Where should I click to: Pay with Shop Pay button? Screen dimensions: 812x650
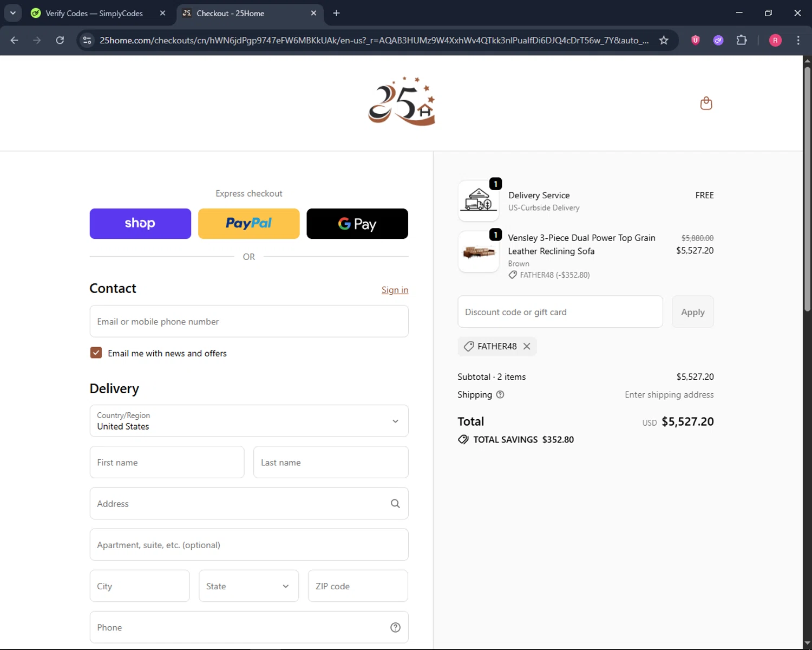click(140, 224)
